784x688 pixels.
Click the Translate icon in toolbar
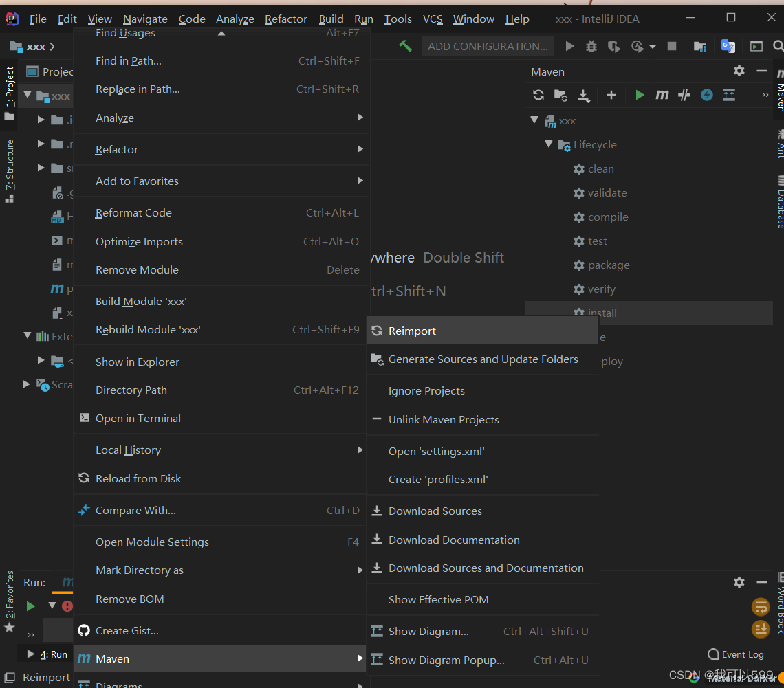pyautogui.click(x=728, y=47)
